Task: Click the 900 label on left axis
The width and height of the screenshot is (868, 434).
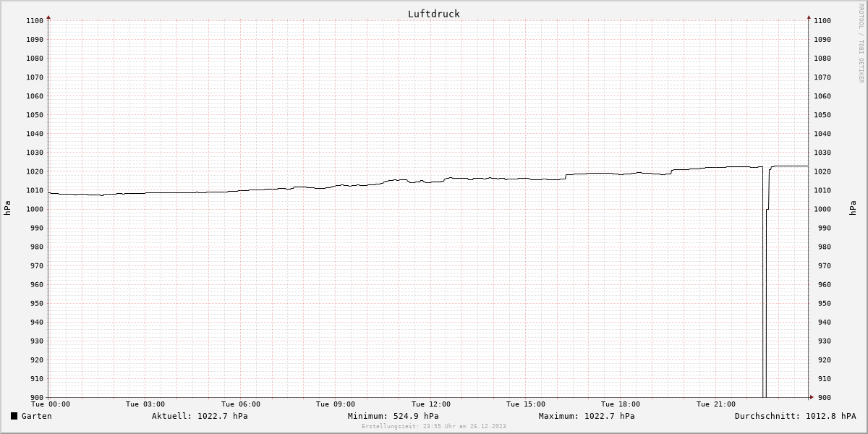Action: click(x=37, y=397)
